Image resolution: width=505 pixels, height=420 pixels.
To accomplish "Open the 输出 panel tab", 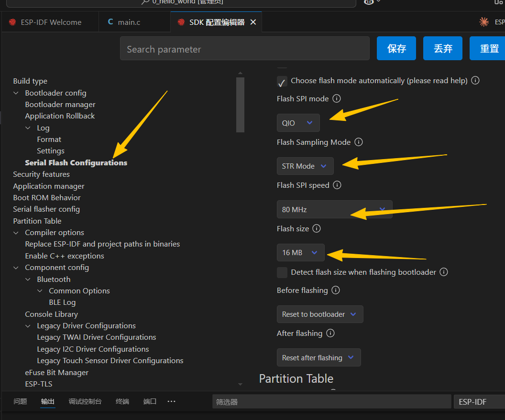I will pyautogui.click(x=48, y=401).
